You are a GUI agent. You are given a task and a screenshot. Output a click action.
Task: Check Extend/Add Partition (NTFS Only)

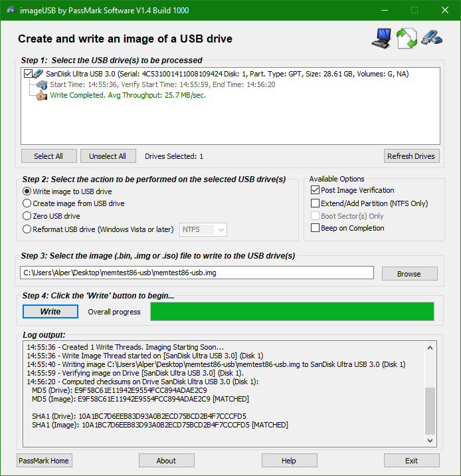tap(316, 203)
